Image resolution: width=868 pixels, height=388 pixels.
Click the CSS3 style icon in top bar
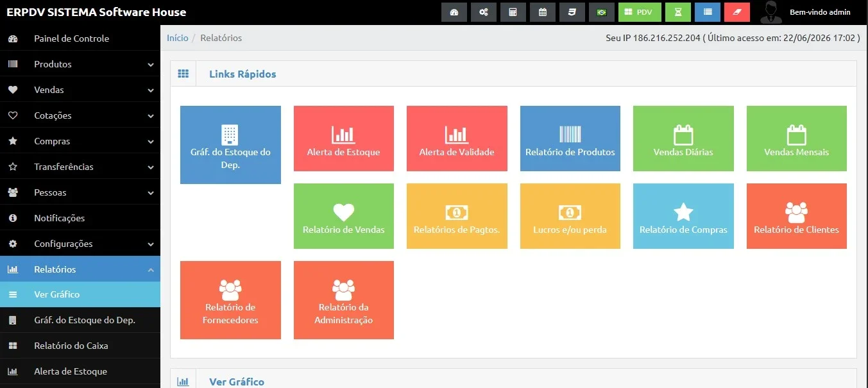[572, 12]
